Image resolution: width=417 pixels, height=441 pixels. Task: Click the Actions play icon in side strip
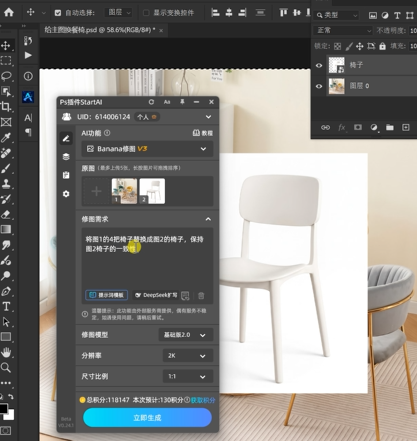pos(28,55)
